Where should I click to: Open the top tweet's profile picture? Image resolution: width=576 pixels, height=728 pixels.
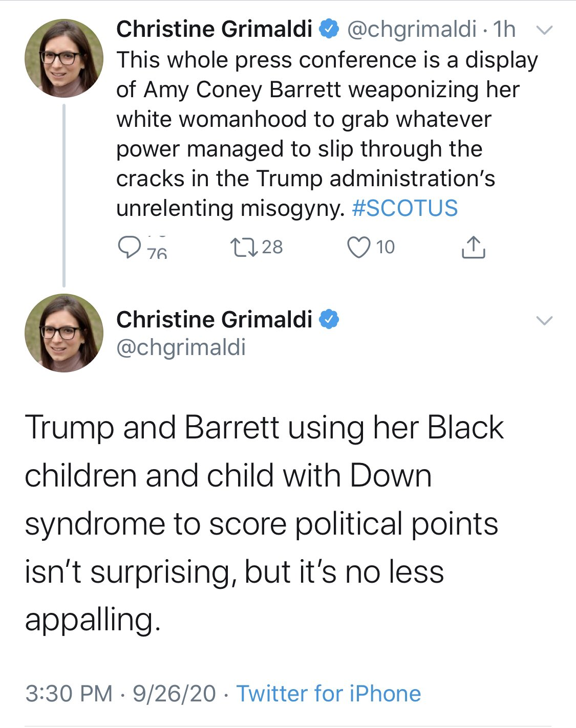coord(64,58)
